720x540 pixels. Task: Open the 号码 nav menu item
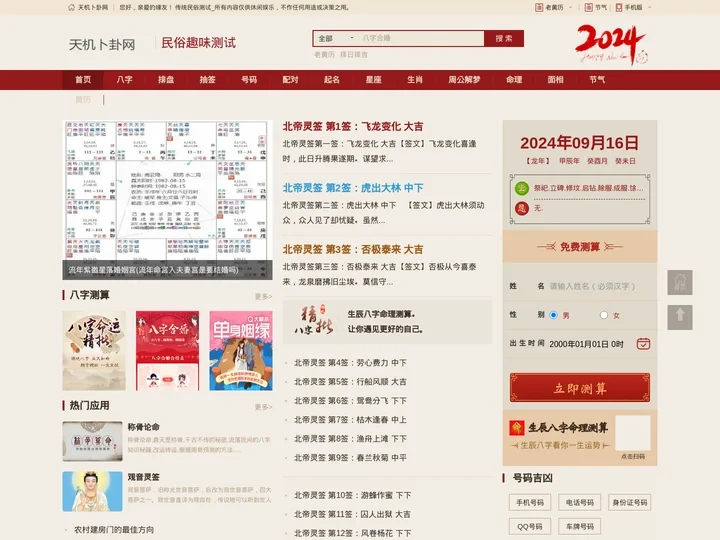click(249, 80)
